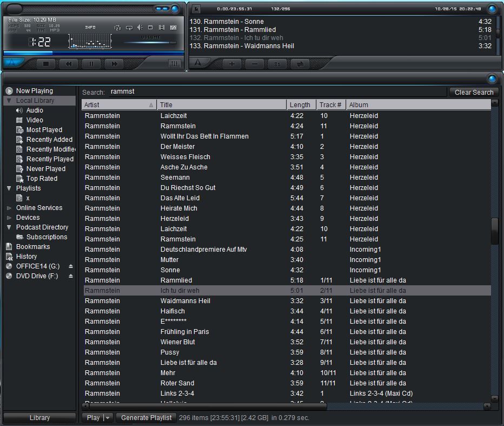
Task: Eject OFFICE14 (G:) drive
Action: (x=71, y=266)
